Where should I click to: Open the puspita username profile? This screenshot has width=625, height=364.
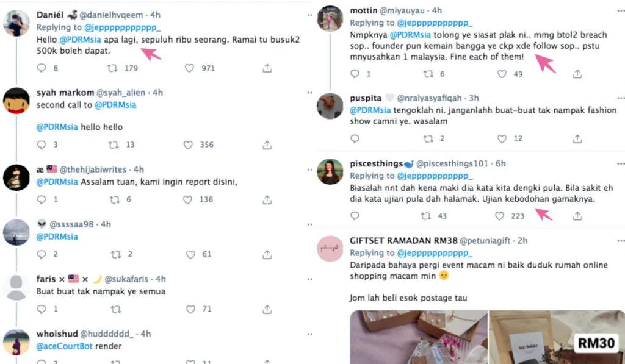365,98
